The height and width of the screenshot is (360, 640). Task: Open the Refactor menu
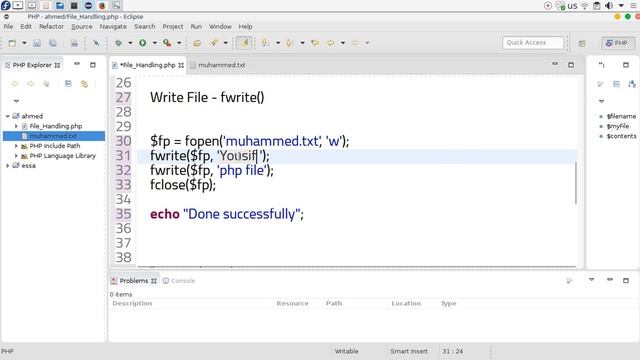coord(51,27)
